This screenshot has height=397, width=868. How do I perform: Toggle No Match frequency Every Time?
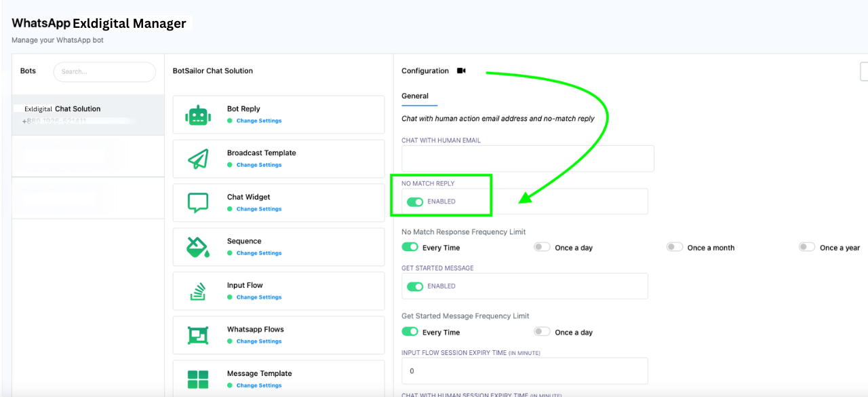[x=410, y=247]
